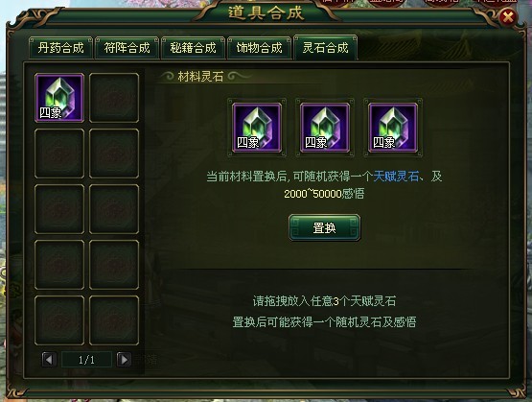
Task: Click the 材料灵石 section header
Action: pos(201,77)
